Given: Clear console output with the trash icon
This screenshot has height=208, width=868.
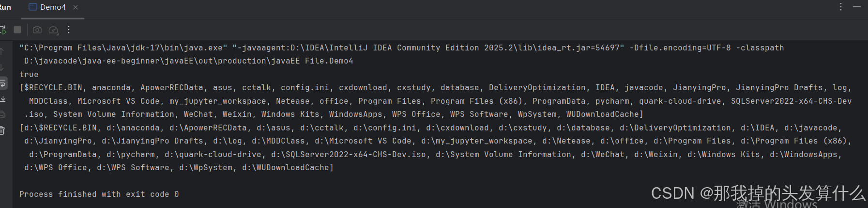Looking at the screenshot, I should (2, 130).
